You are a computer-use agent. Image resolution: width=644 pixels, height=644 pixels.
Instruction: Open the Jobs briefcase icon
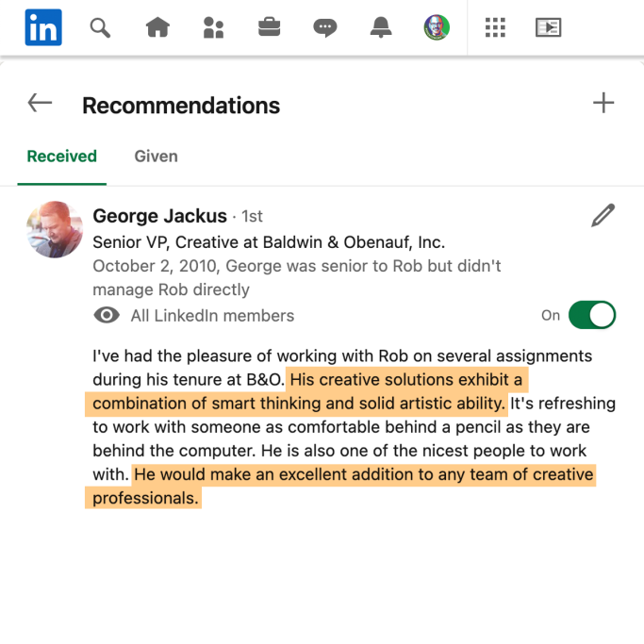[x=269, y=27]
